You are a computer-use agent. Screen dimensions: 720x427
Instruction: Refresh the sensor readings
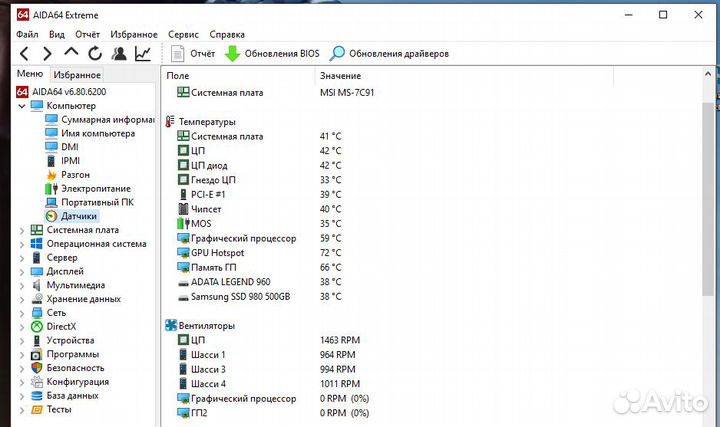coord(95,54)
